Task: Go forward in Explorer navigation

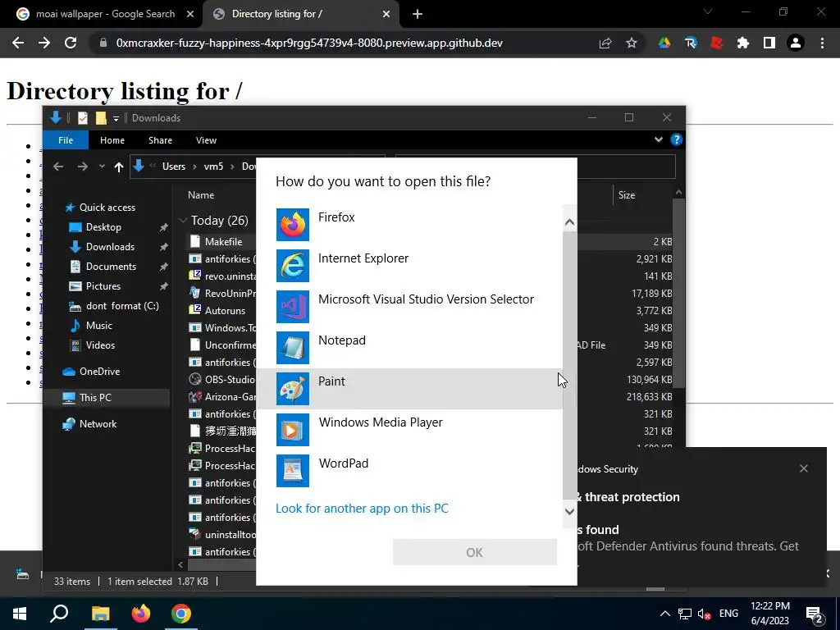Action: click(82, 167)
